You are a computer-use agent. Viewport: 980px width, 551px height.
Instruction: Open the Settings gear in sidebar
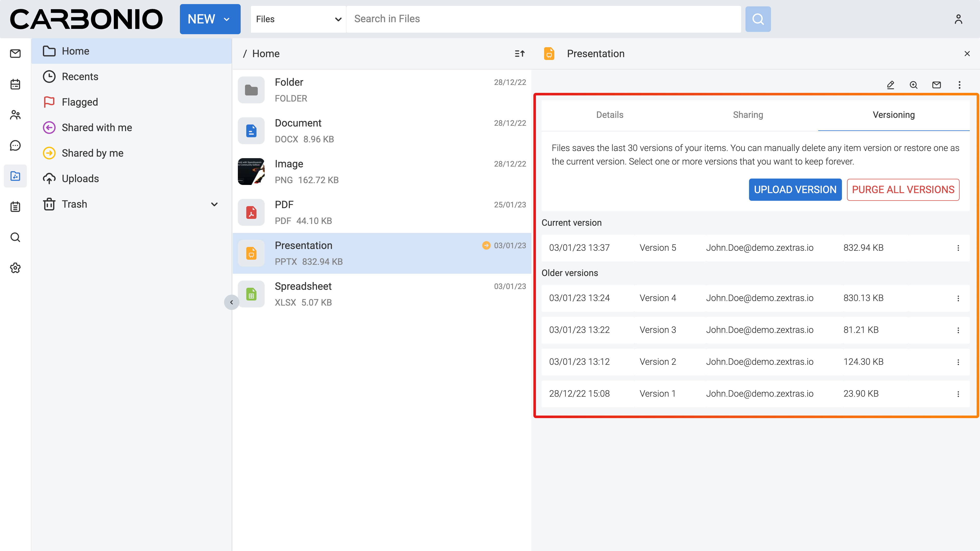tap(15, 268)
